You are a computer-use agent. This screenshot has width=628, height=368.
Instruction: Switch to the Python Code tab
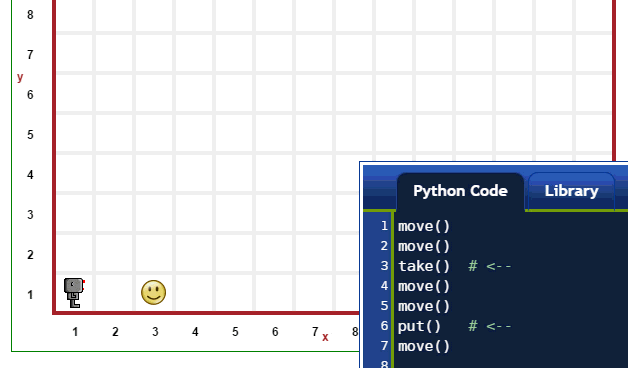(460, 191)
